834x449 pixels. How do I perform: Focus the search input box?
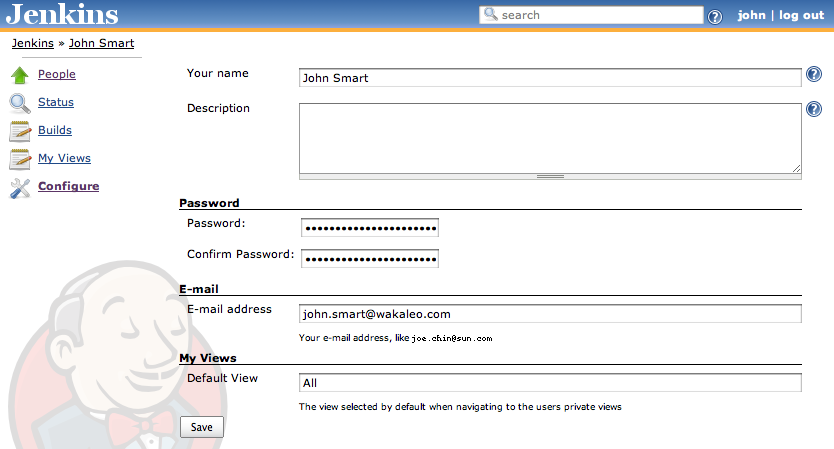click(x=591, y=15)
